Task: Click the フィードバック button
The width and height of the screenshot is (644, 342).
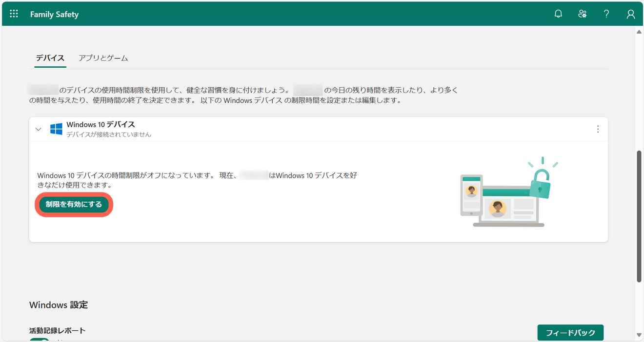Action: click(x=570, y=333)
